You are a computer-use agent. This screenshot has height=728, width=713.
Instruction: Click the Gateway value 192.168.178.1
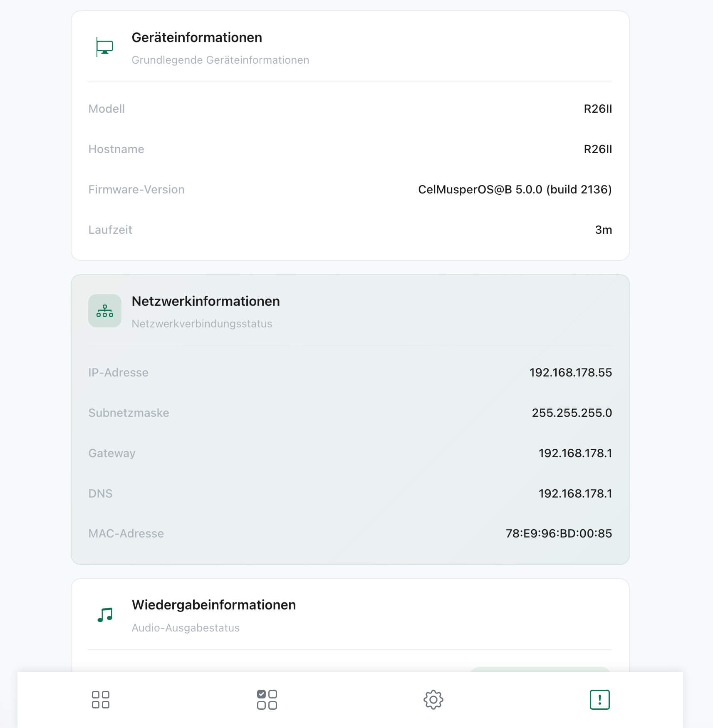coord(575,453)
